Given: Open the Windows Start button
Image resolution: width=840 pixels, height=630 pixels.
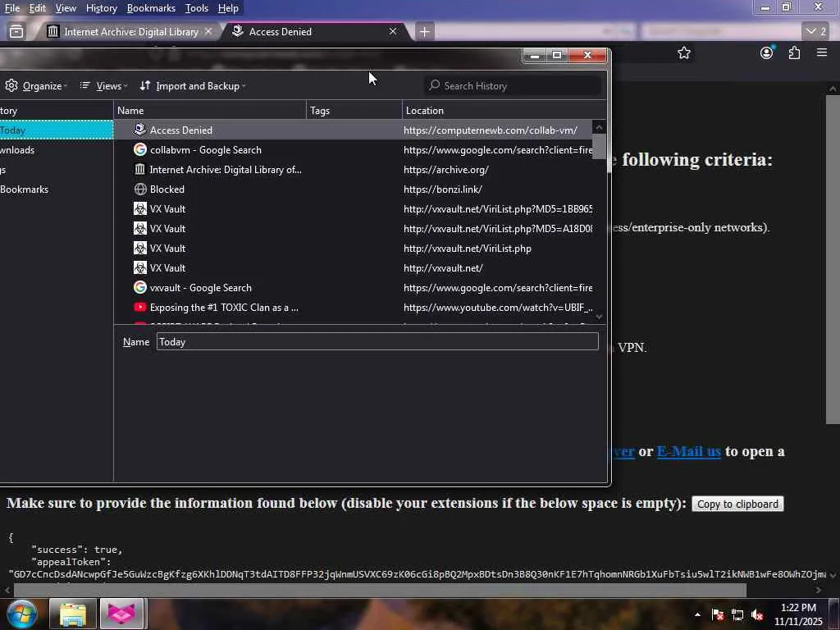Looking at the screenshot, I should point(21,614).
